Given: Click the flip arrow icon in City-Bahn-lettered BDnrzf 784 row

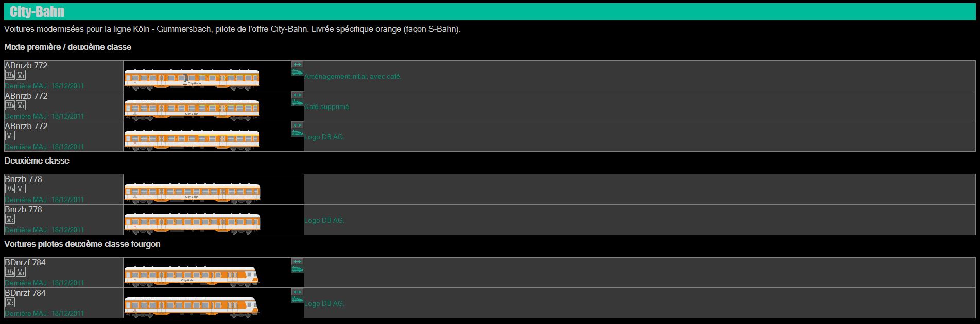Looking at the screenshot, I should coord(297,262).
